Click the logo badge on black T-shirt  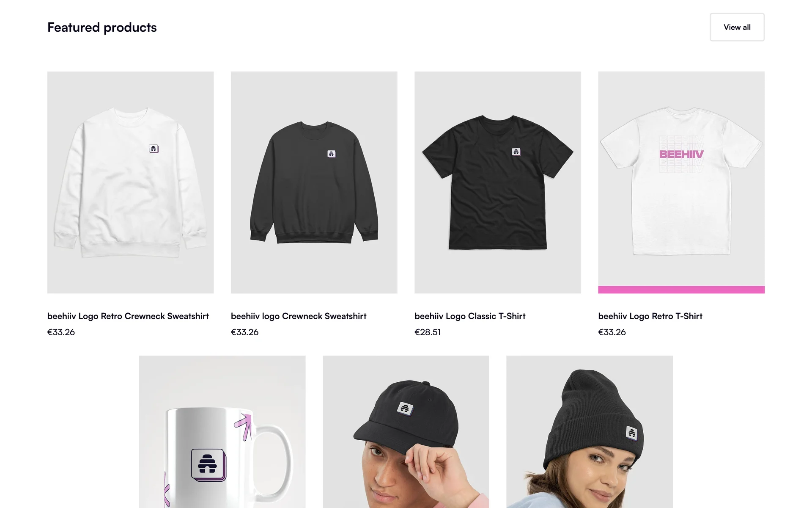coord(516,152)
